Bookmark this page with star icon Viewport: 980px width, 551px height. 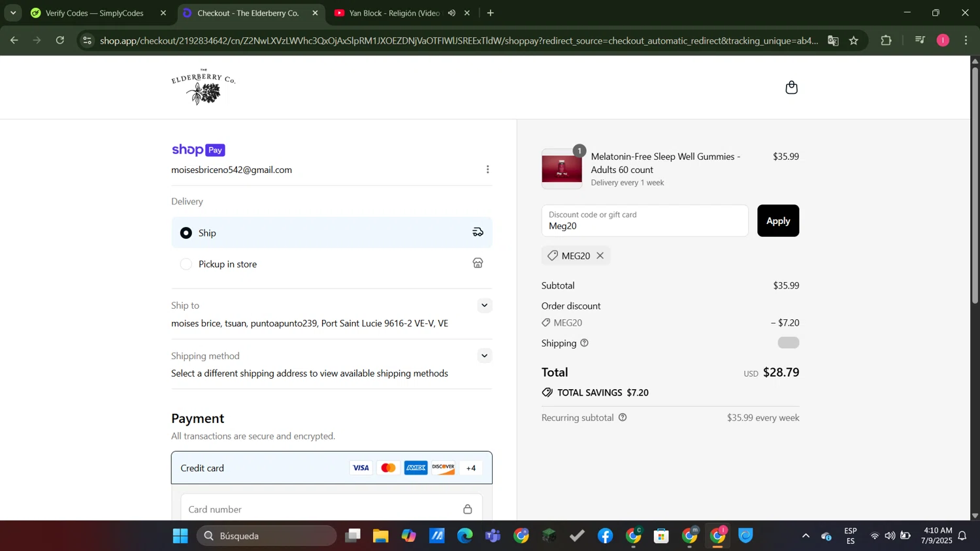pos(853,40)
